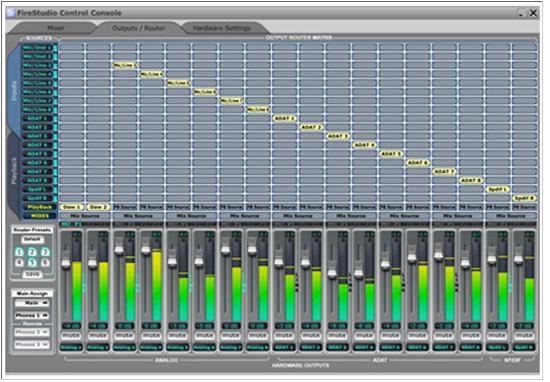Click the ADAT 3 output fader knob
This screenshot has height=382, width=550.
click(x=332, y=273)
